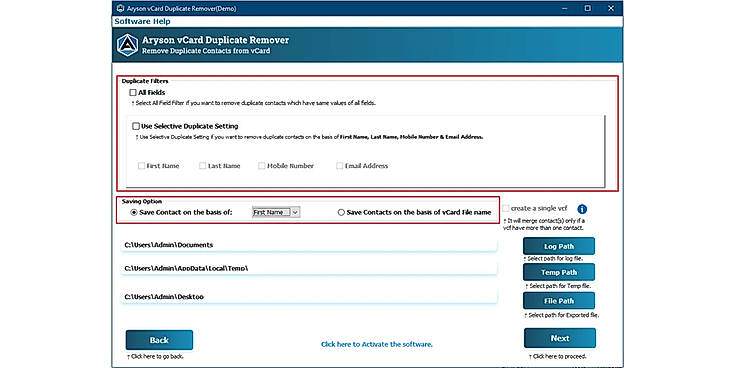Enable the All Fields checkbox
The width and height of the screenshot is (736, 368).
(x=133, y=92)
